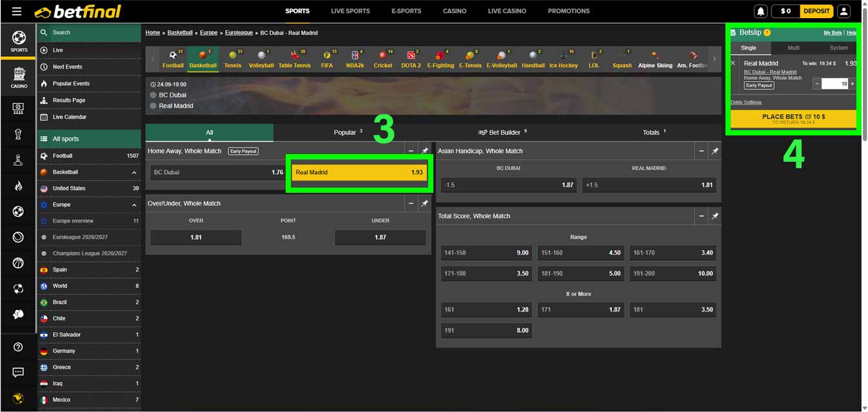Open the Live Sports top menu
This screenshot has height=412, width=868.
(x=350, y=11)
